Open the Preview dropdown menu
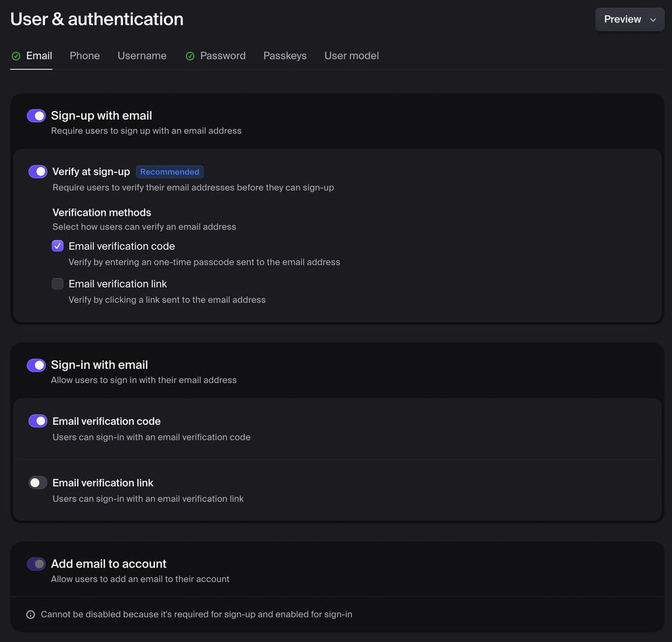672x642 pixels. pos(629,19)
